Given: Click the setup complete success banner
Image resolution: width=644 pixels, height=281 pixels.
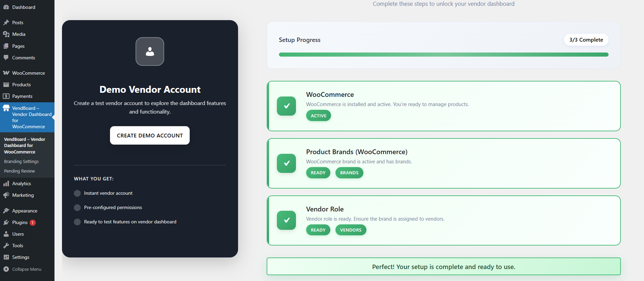Looking at the screenshot, I should click(x=443, y=266).
